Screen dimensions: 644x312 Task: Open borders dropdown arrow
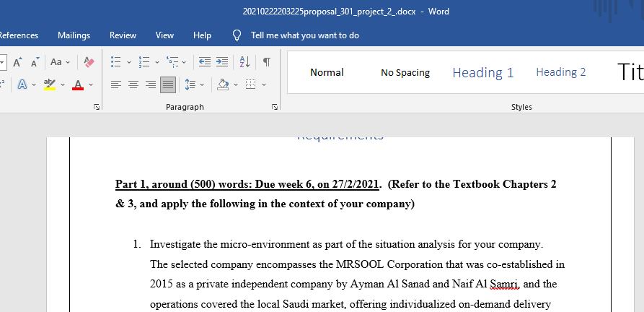pyautogui.click(x=263, y=84)
